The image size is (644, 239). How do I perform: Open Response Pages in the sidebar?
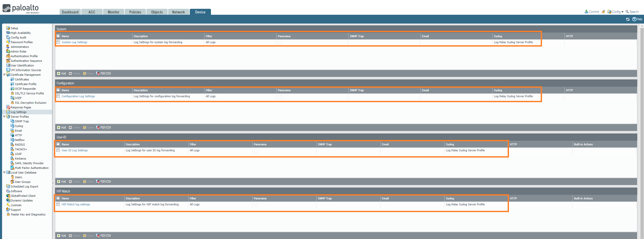click(21, 108)
